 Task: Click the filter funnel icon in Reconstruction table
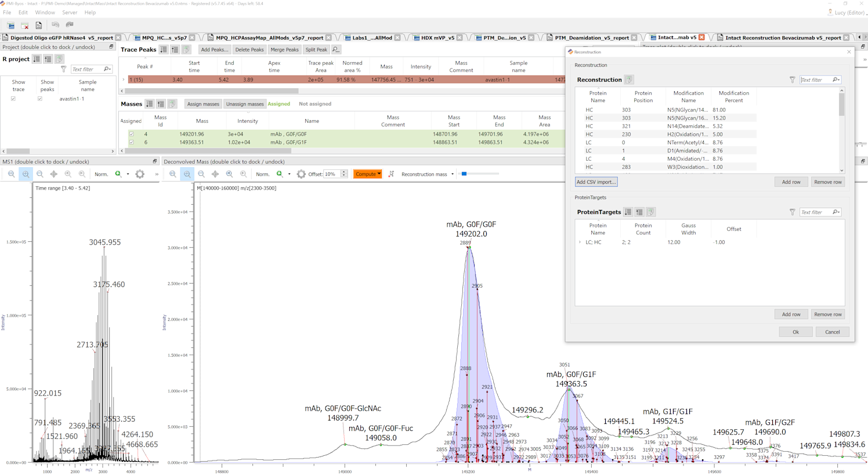(792, 80)
